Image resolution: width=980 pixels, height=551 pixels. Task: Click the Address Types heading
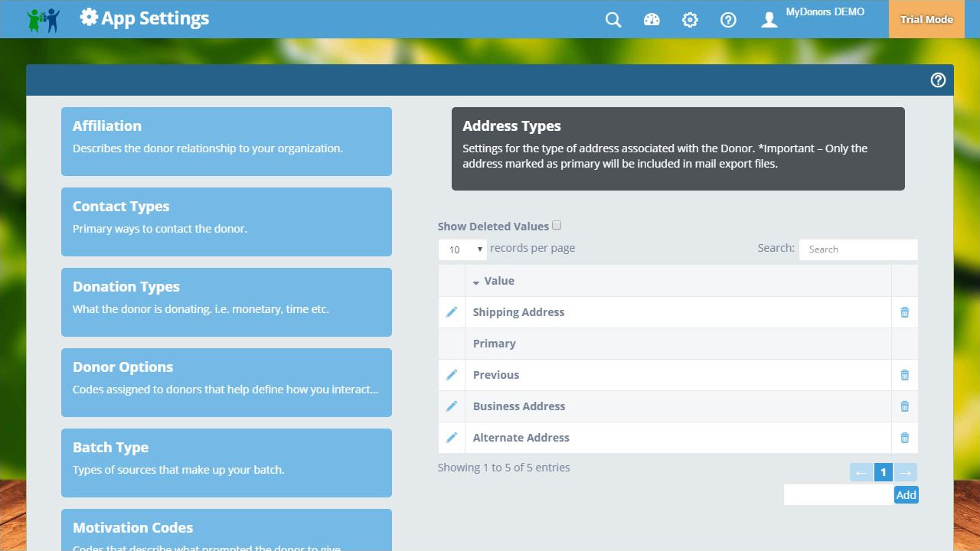point(511,126)
